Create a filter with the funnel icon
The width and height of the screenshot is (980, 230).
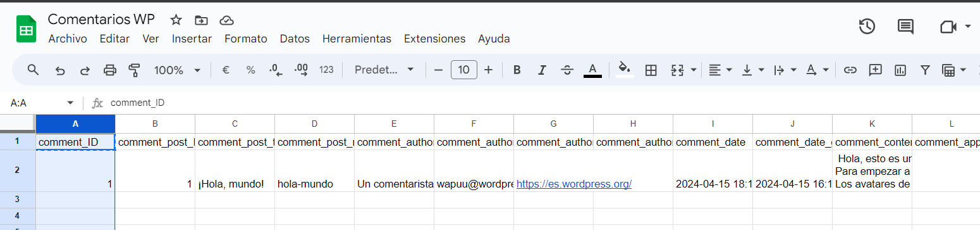click(925, 70)
